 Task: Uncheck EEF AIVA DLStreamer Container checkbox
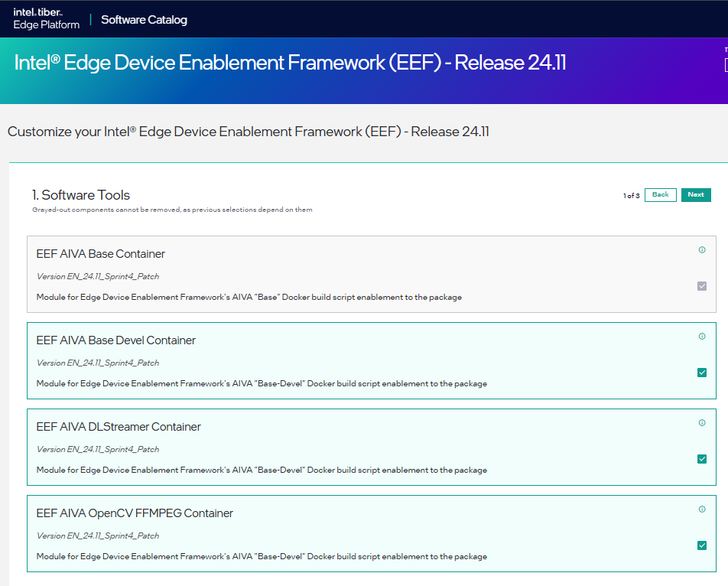click(702, 459)
